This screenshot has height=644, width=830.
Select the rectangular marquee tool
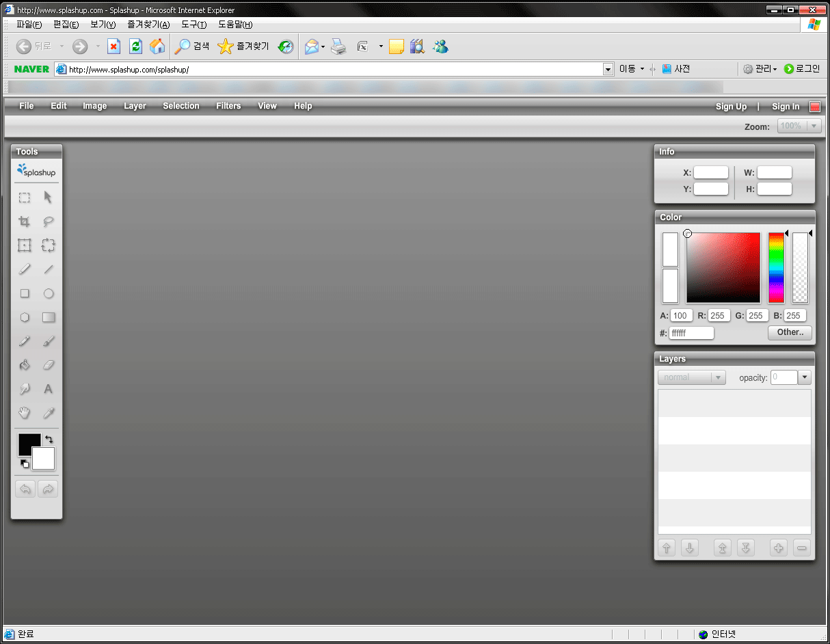coord(25,198)
